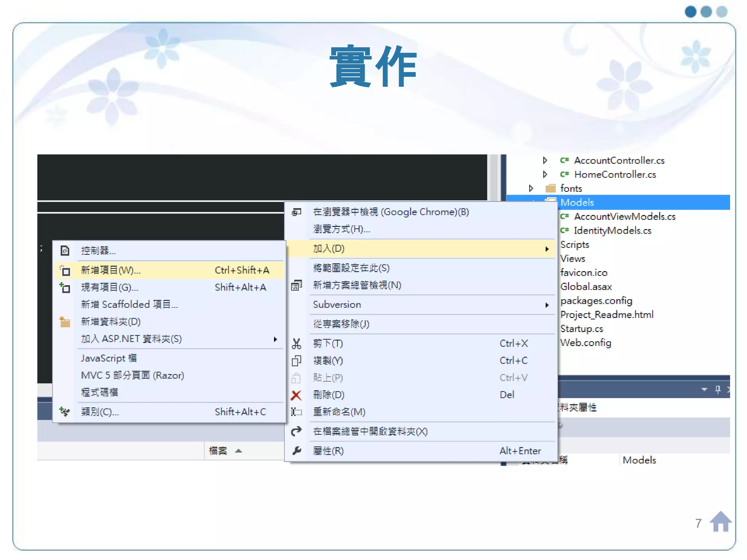Open the 加入 ASP.NET 資料夾(S) submenu arrow
747x560 pixels.
click(x=275, y=339)
